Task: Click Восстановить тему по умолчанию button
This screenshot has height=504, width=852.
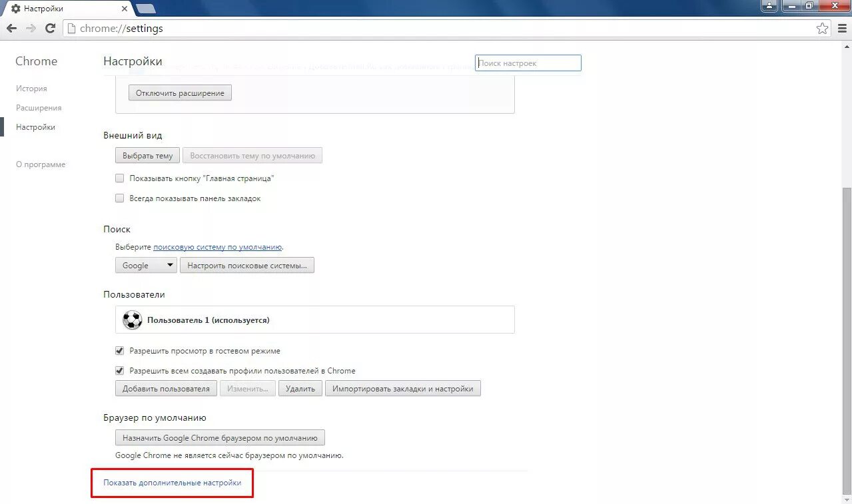Action: [252, 156]
